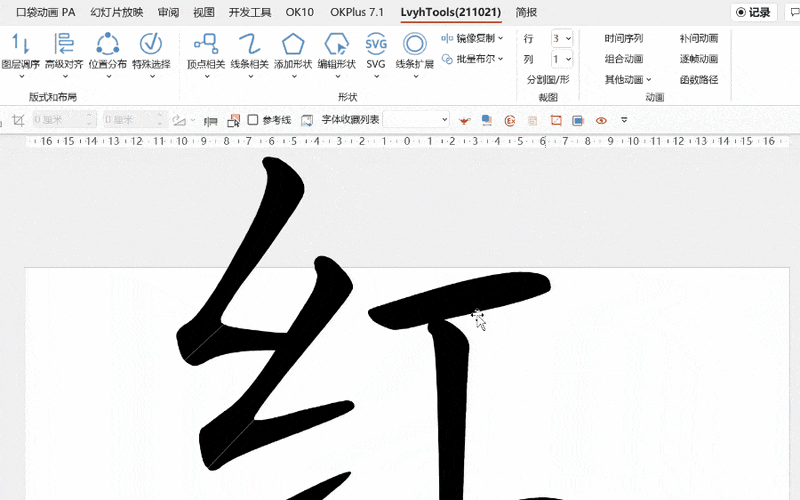Click the 时间序列 button
The height and width of the screenshot is (500, 800).
624,38
